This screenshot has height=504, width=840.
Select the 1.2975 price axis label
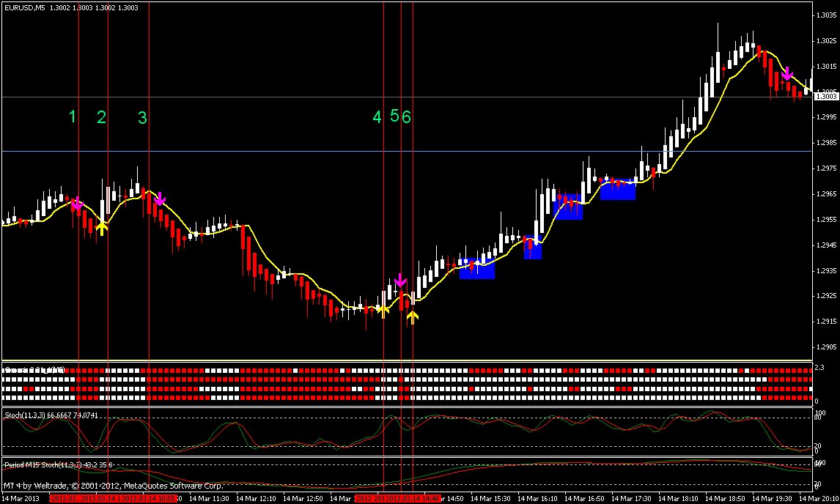coord(826,168)
